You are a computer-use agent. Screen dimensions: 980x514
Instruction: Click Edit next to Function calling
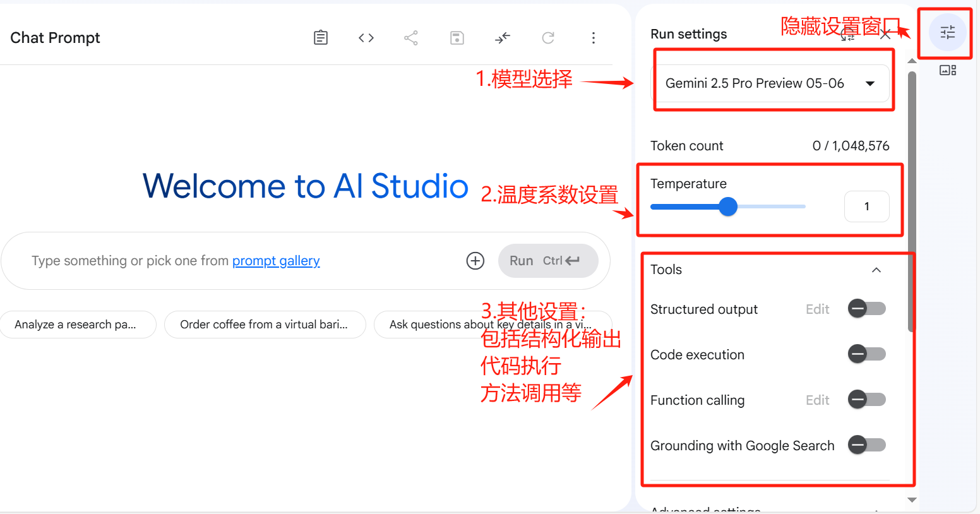(818, 400)
